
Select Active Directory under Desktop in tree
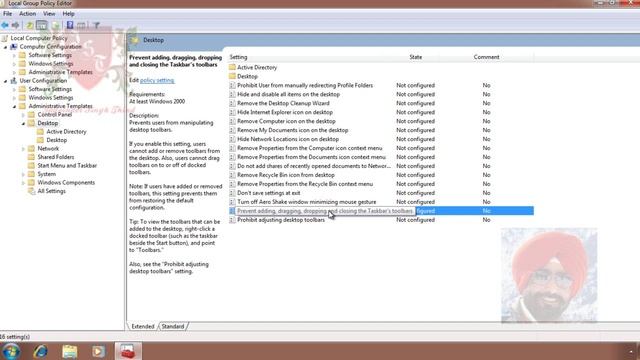click(67, 132)
